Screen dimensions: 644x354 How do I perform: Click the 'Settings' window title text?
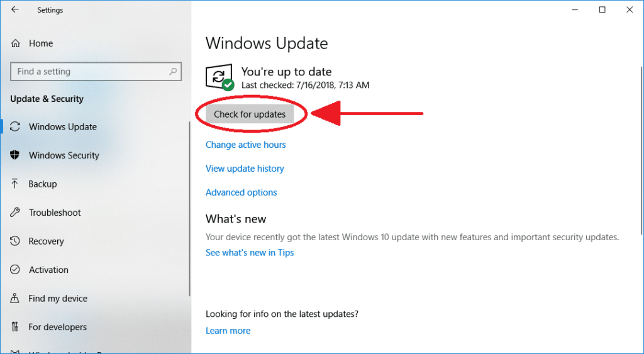point(50,10)
